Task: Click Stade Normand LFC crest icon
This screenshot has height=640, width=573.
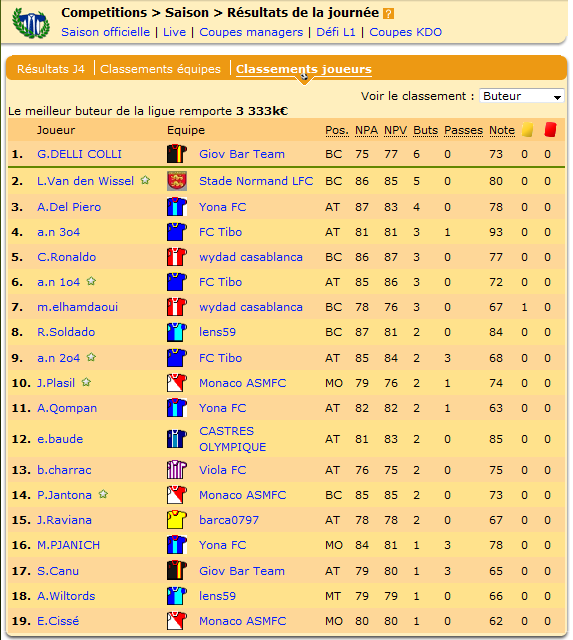Action: (177, 181)
